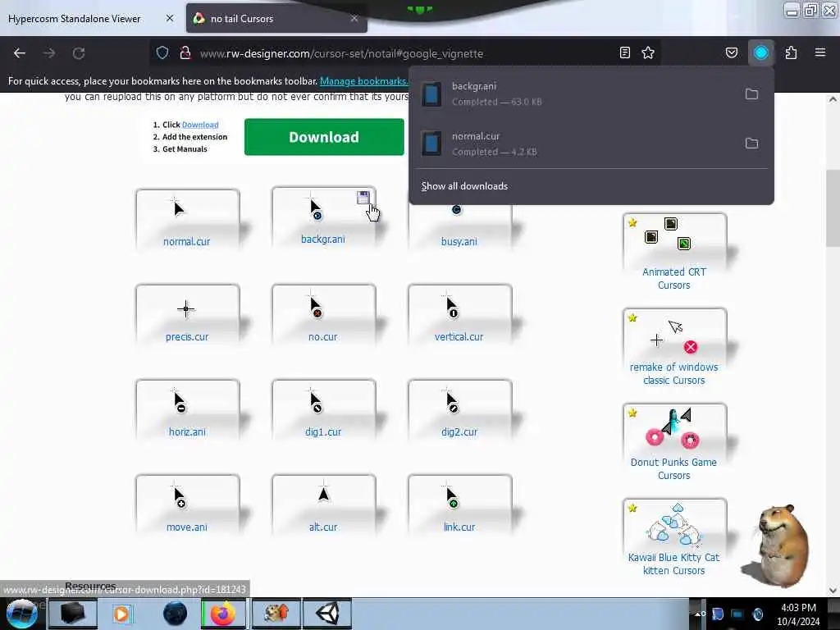The image size is (840, 630).
Task: Click the no.cur cursor thumbnail
Action: click(316, 306)
